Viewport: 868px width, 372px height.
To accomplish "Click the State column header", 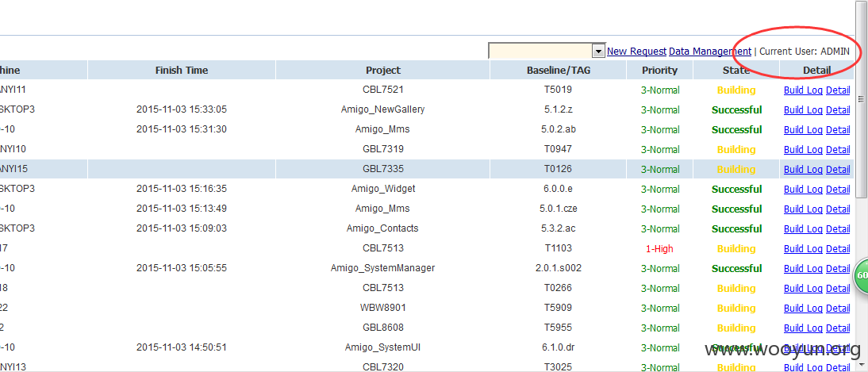I will coord(736,71).
